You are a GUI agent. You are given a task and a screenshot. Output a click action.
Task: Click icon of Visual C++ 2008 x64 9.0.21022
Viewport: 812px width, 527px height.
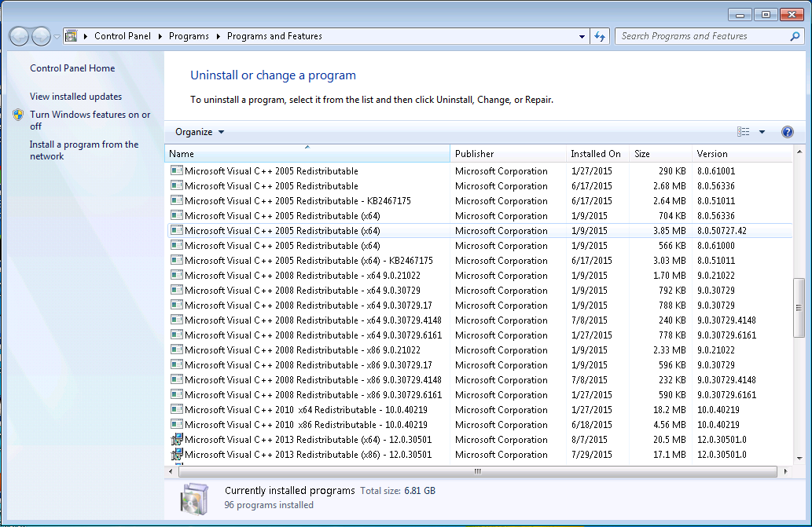click(177, 275)
